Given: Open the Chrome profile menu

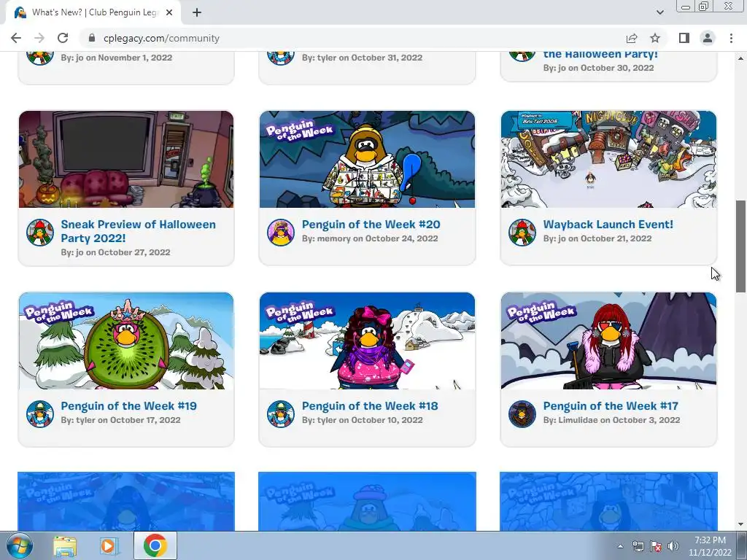Looking at the screenshot, I should [708, 38].
